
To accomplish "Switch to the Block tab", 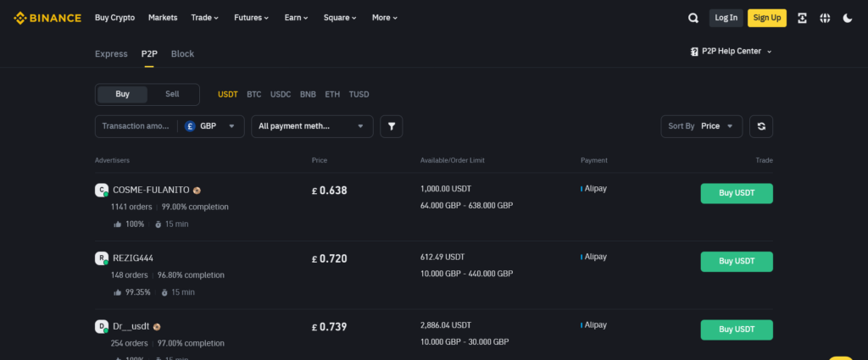I will point(183,53).
